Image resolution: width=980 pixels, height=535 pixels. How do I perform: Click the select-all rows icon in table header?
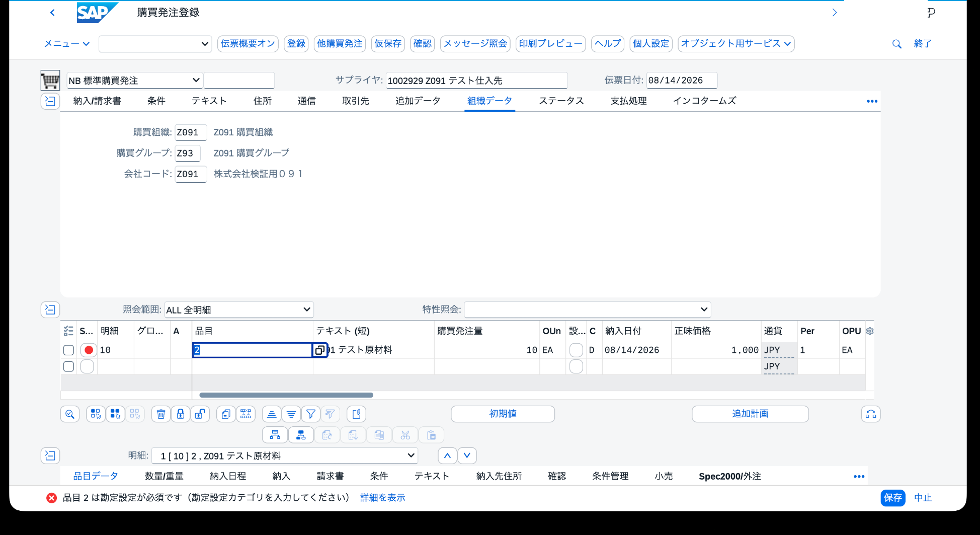tap(69, 331)
